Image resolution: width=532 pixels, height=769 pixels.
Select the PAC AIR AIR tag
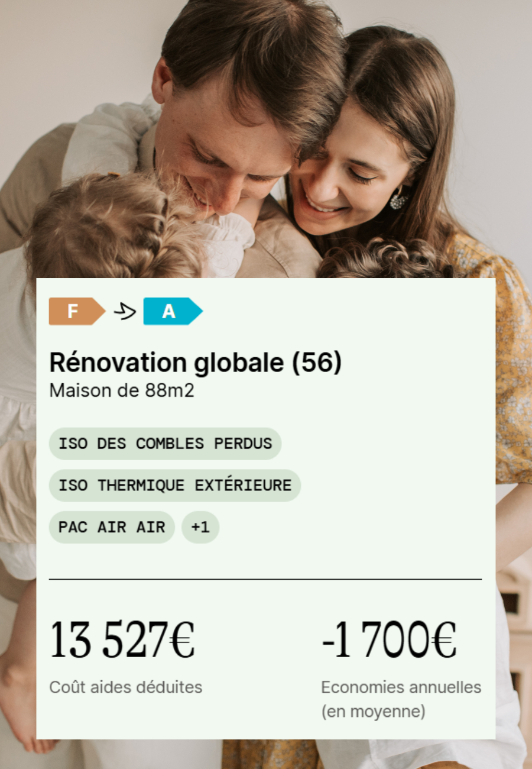point(112,527)
